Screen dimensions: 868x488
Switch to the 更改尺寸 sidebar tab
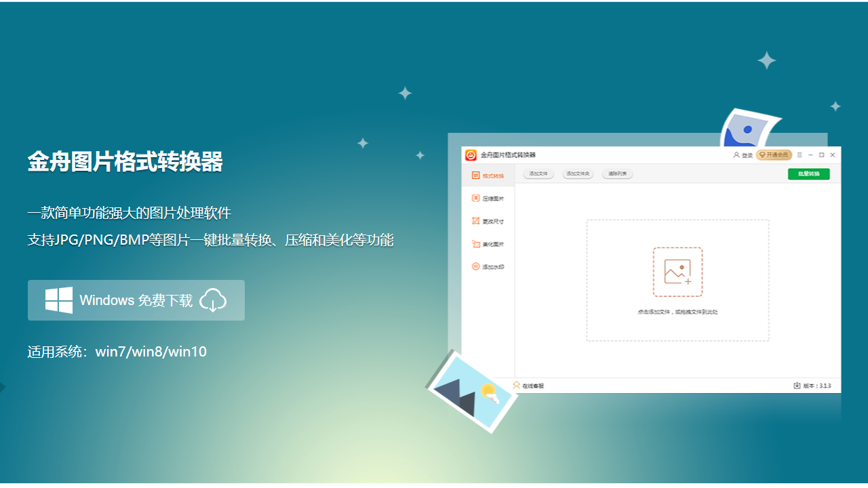click(488, 221)
